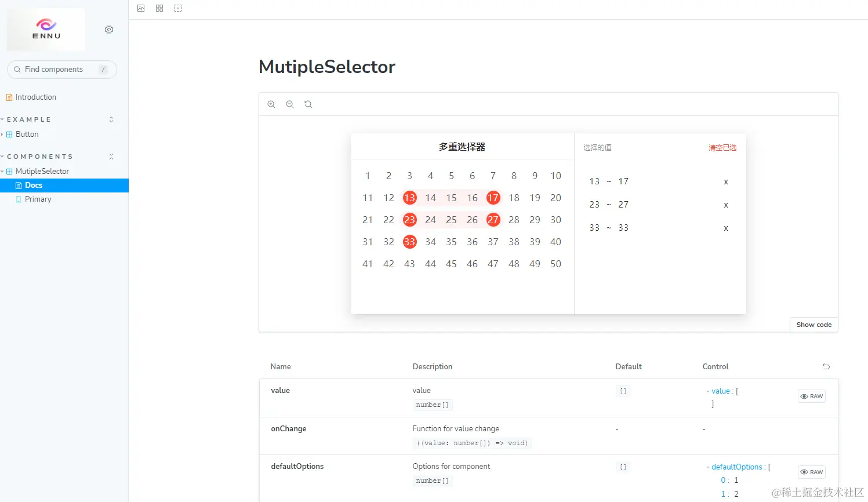Screen dimensions: 868x502
Task: Click the red clear-selected link
Action: pos(722,148)
